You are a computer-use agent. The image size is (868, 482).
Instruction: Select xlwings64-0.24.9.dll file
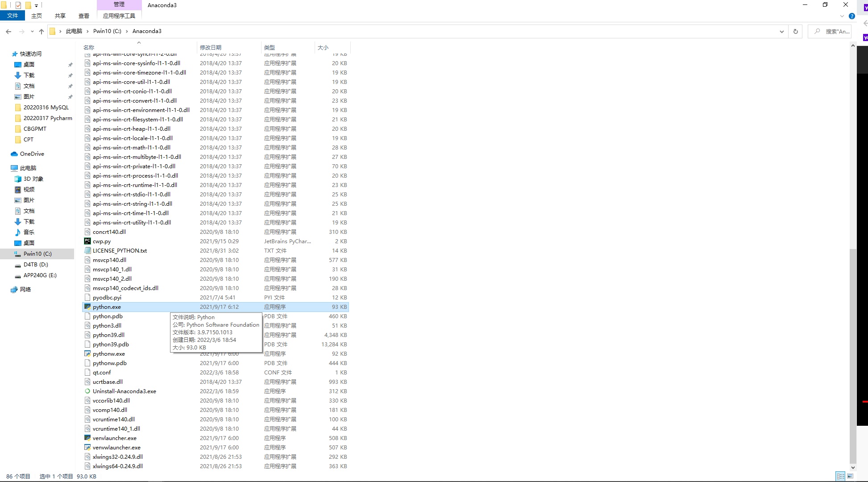click(x=118, y=466)
